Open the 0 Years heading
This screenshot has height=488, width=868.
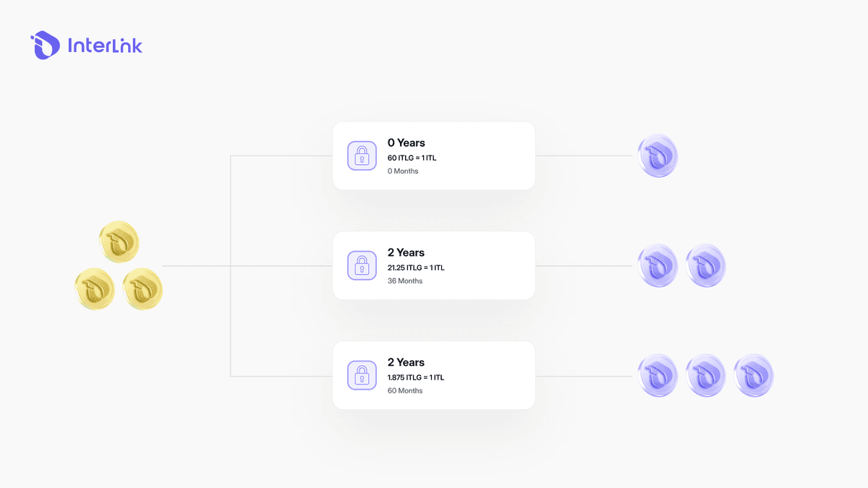click(407, 142)
